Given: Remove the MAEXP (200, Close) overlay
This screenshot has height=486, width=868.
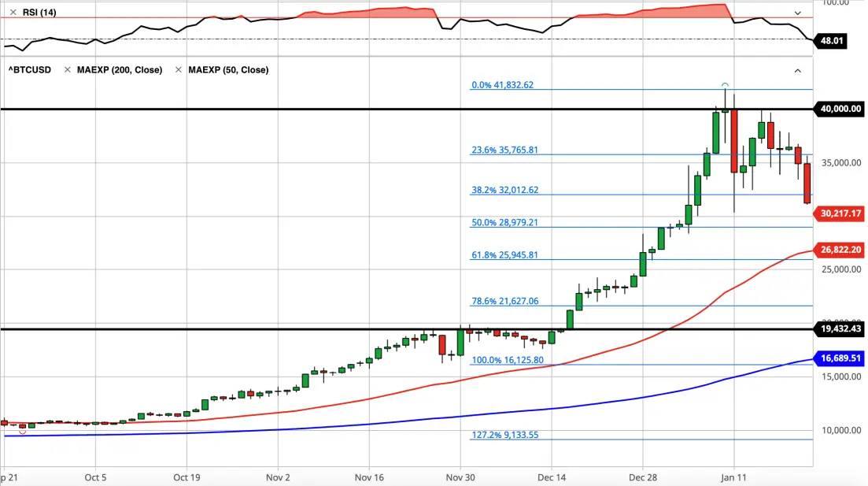Looking at the screenshot, I should [x=67, y=70].
